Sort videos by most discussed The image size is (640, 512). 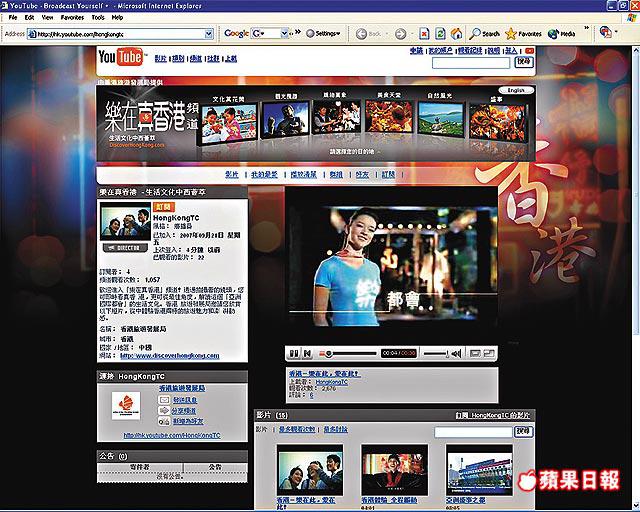(335, 430)
